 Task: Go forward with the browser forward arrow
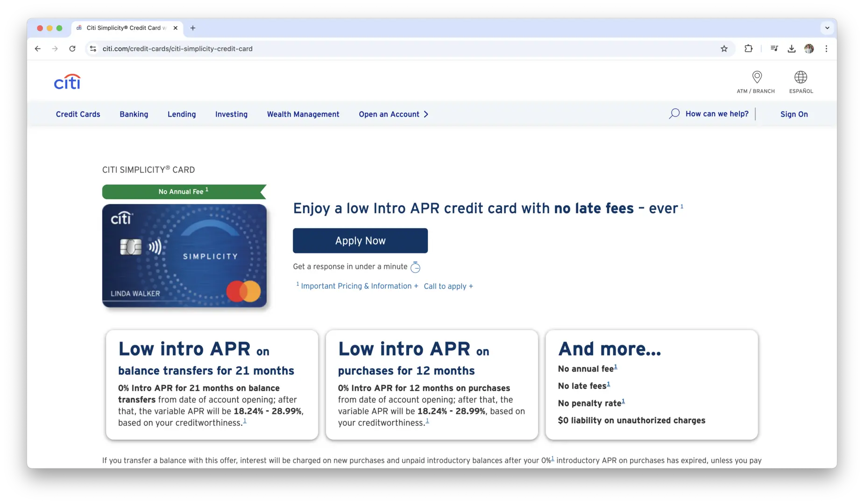(x=55, y=49)
